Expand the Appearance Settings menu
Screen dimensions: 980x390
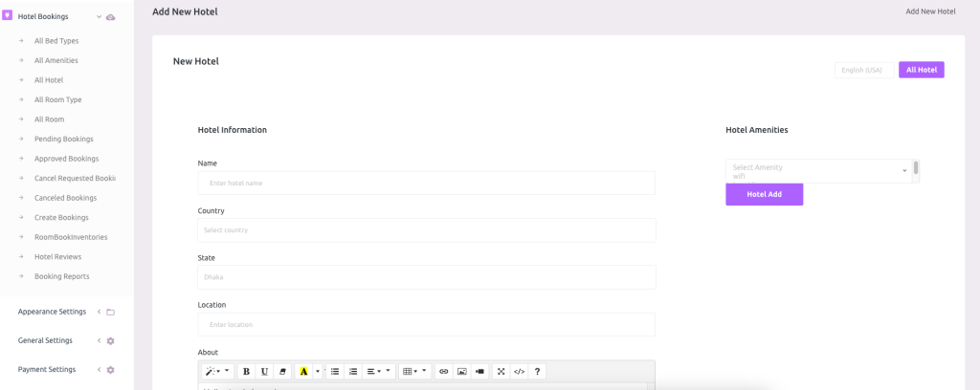pos(52,312)
